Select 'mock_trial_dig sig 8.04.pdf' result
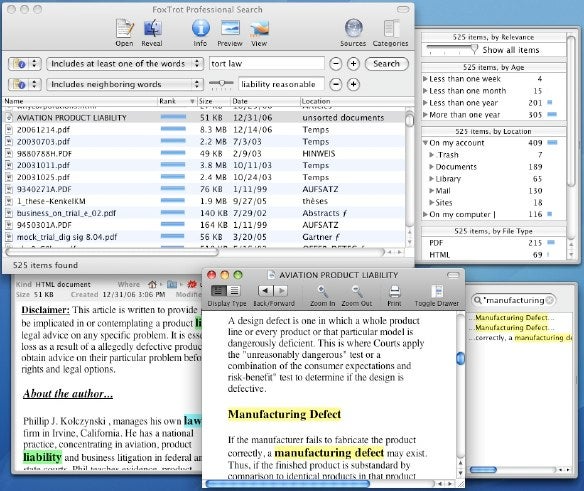The image size is (584, 491). coord(203,237)
